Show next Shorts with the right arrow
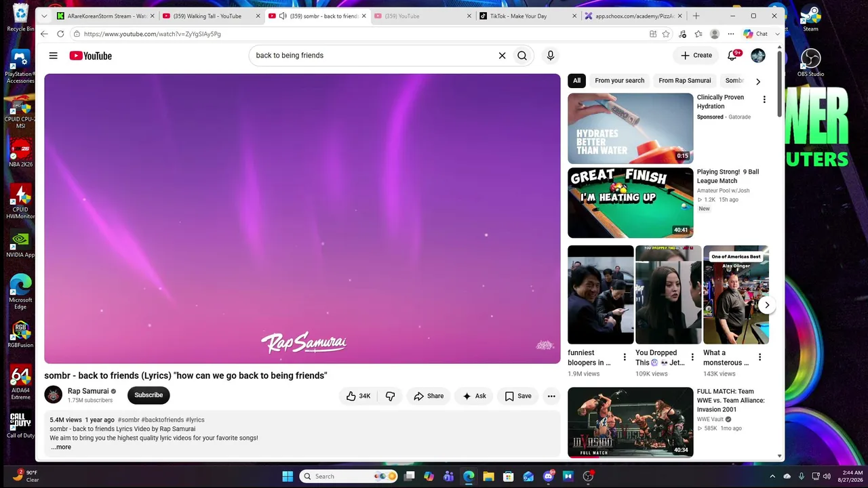868x488 pixels. (x=767, y=305)
